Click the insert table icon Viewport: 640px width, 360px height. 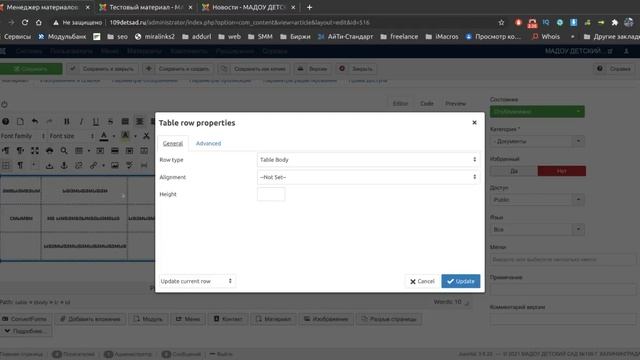(x=79, y=151)
